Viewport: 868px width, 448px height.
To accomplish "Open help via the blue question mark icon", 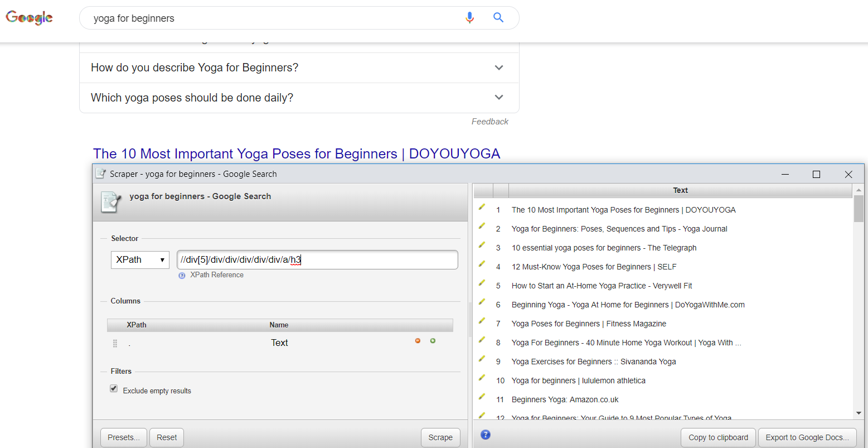I will click(485, 434).
